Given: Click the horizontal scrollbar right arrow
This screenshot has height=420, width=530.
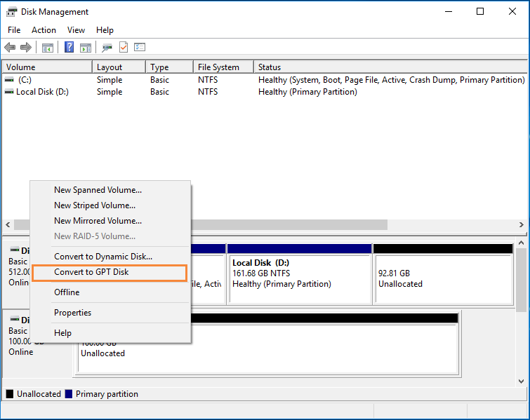Looking at the screenshot, I should 521,224.
